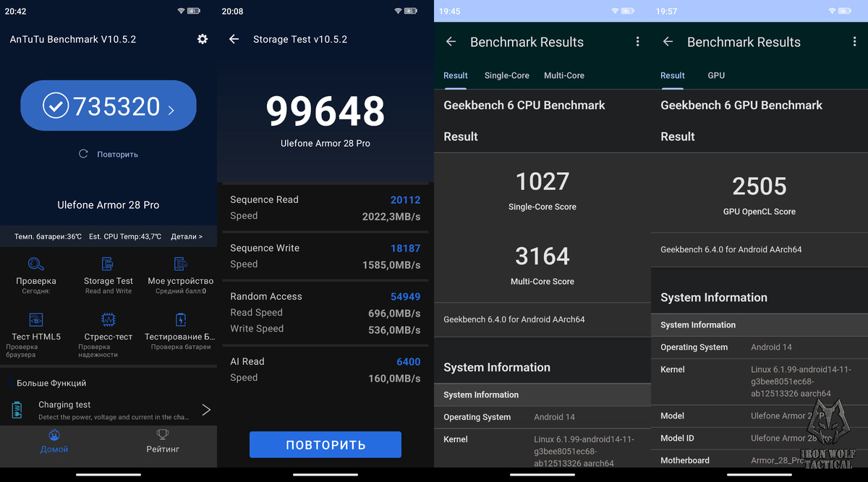Viewport: 868px width, 482px height.
Task: Go back from Geekbench GPU results
Action: point(668,42)
